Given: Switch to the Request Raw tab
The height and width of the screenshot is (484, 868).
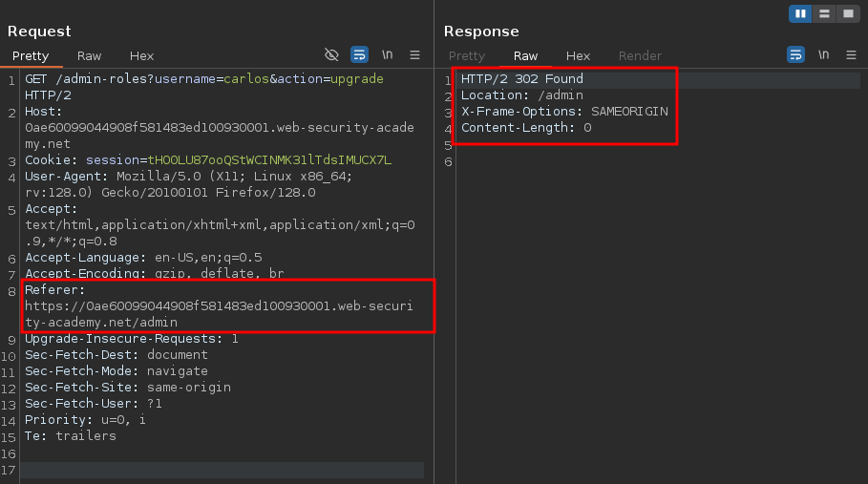Looking at the screenshot, I should [x=89, y=56].
